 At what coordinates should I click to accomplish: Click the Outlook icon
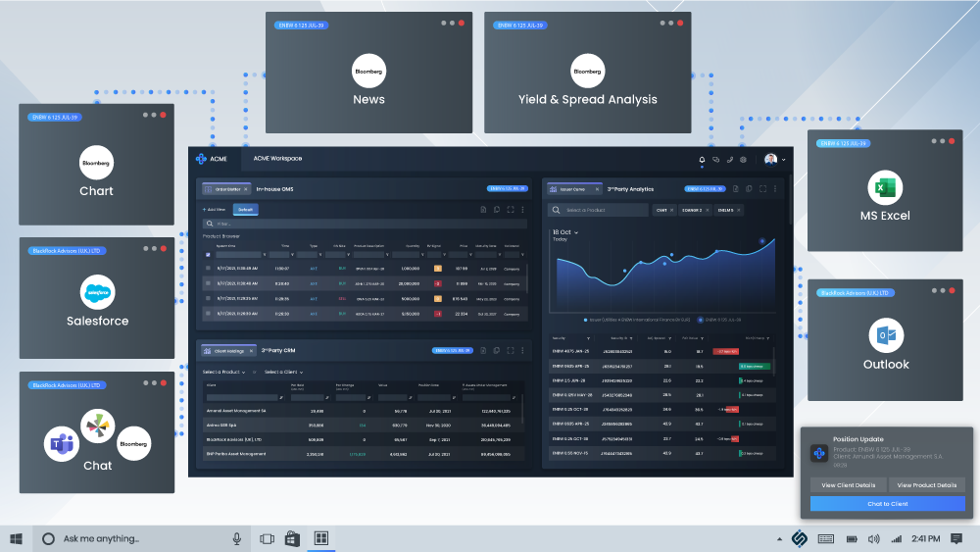click(x=886, y=335)
